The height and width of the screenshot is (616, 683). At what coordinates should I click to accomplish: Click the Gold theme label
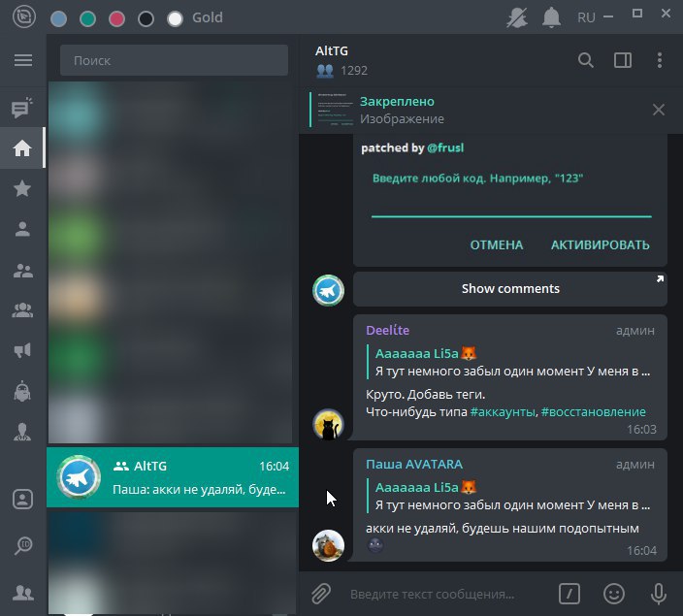click(208, 17)
